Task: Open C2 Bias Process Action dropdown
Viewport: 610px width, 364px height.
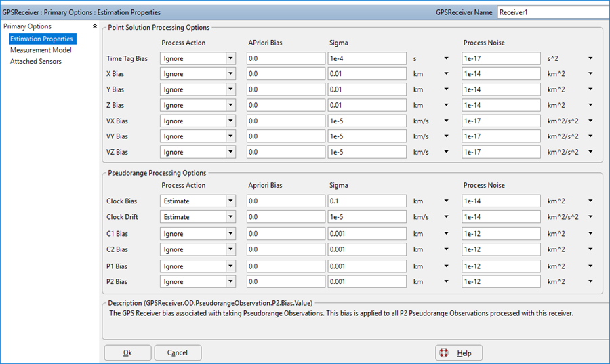Action: coord(230,249)
